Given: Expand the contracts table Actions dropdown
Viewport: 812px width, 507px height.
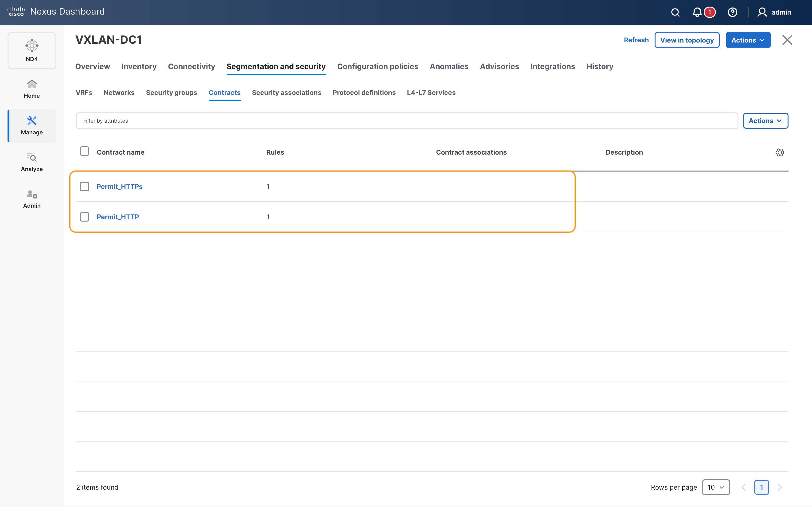Looking at the screenshot, I should pyautogui.click(x=765, y=121).
